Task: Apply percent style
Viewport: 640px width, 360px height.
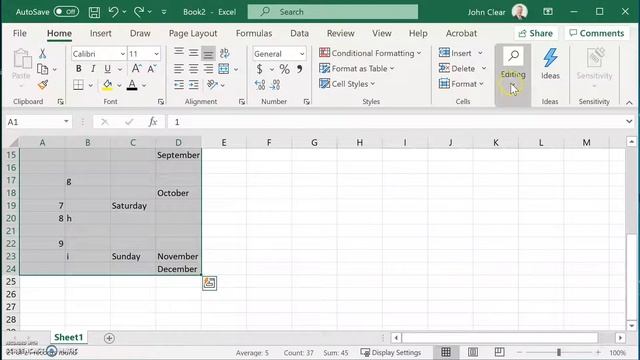Action: click(x=284, y=69)
